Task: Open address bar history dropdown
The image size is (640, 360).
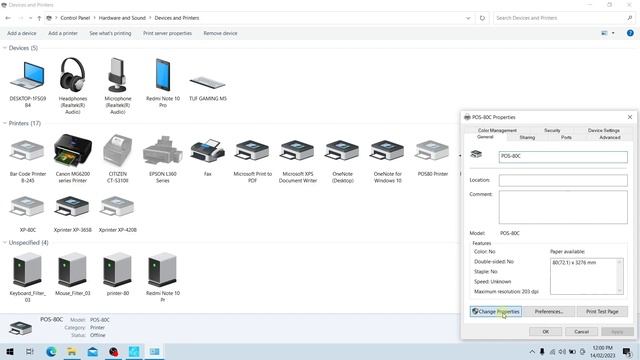Action: click(x=468, y=18)
